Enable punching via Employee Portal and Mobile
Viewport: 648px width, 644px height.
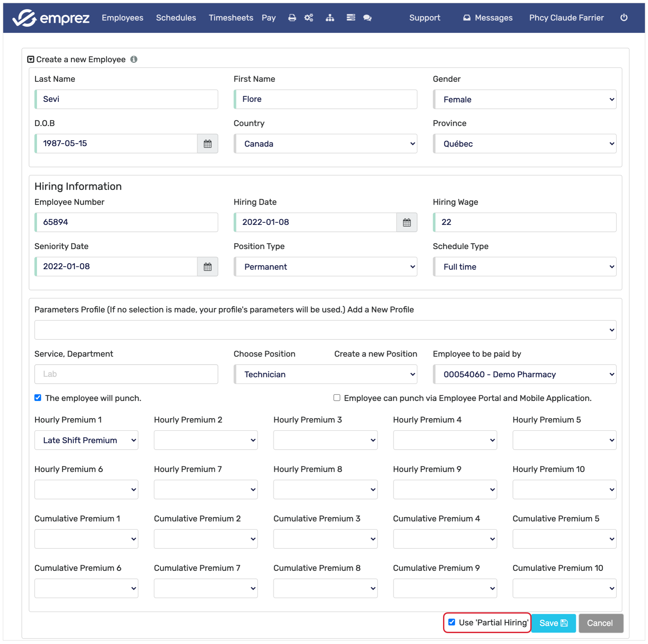[337, 398]
